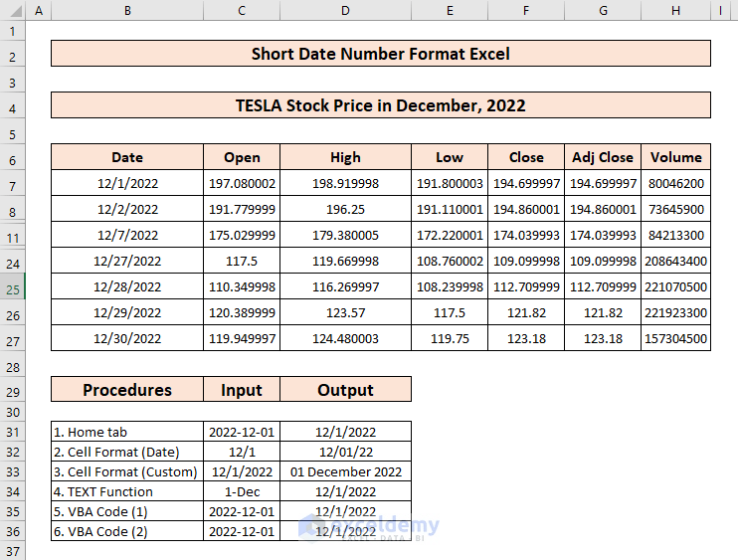Click the Select All corner triangle
The width and height of the screenshot is (738, 560).
pyautogui.click(x=14, y=10)
